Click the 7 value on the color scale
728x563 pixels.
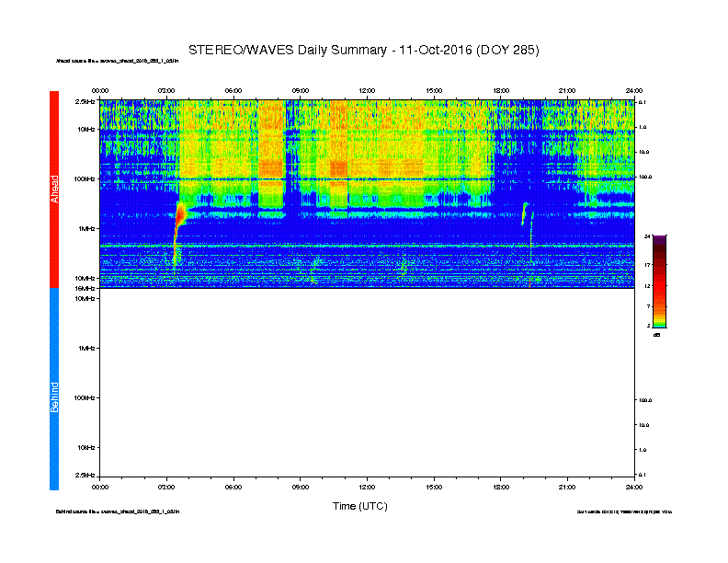648,306
